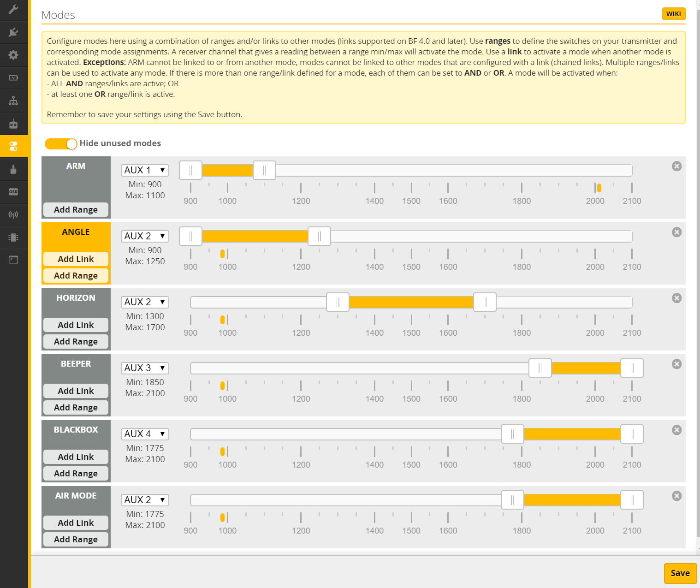Screen dimensions: 700x588
Task: Remove the ARM mode range
Action: tap(676, 166)
